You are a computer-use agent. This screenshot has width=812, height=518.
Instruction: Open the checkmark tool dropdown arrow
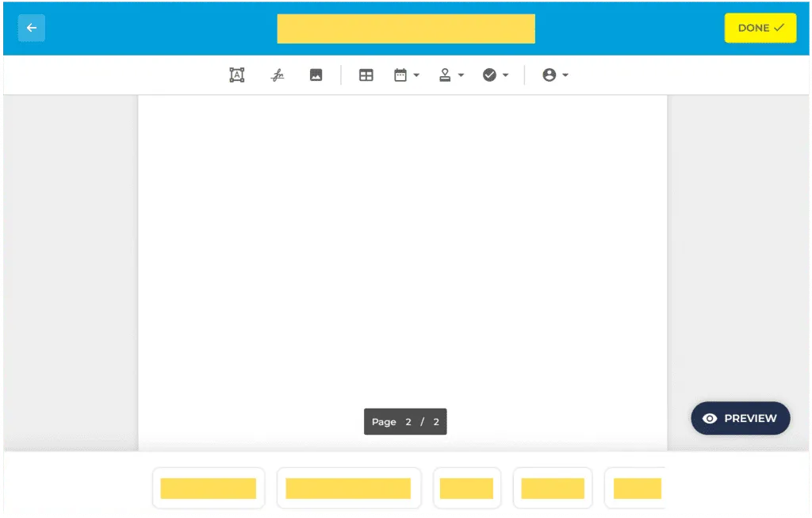click(505, 75)
